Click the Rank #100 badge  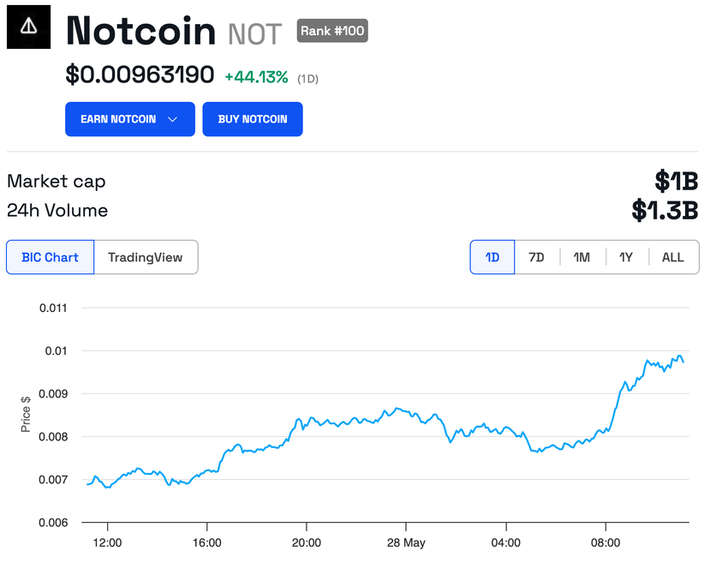pyautogui.click(x=332, y=31)
